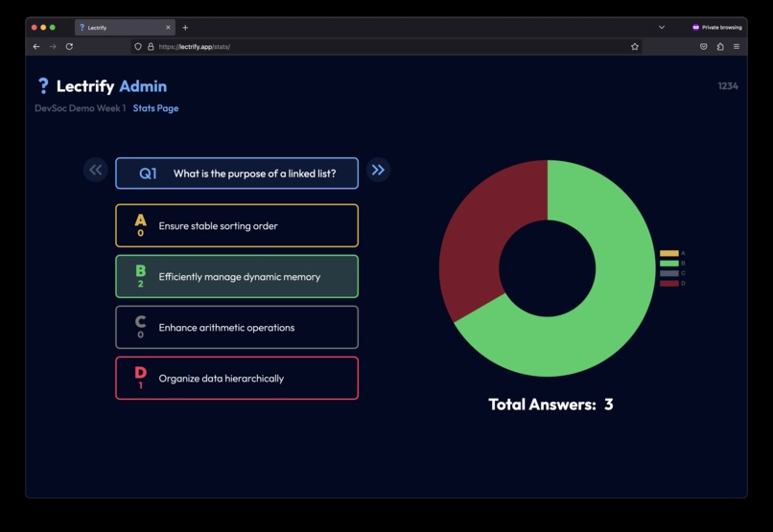This screenshot has width=773, height=532.
Task: Select answer B Efficiently manage dynamic memory
Action: coord(237,276)
